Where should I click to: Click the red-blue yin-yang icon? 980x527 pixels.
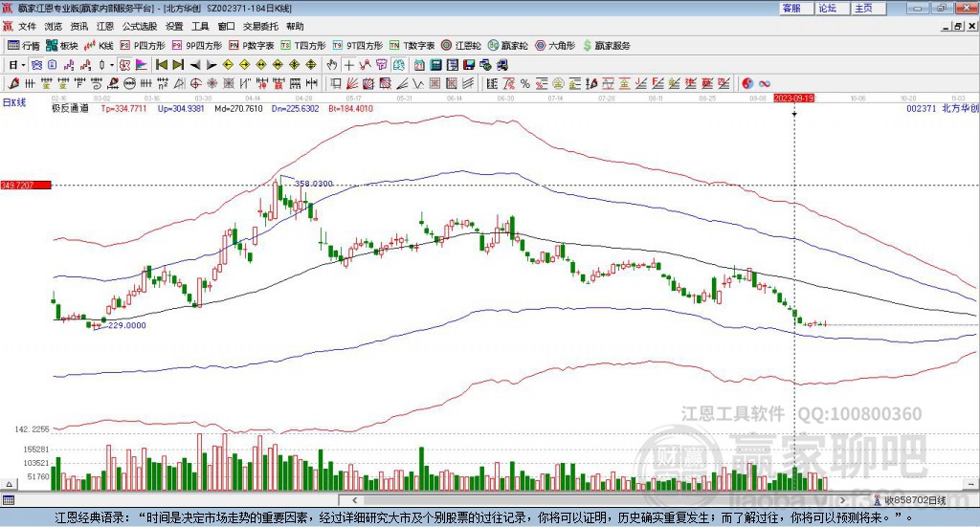coord(747,83)
